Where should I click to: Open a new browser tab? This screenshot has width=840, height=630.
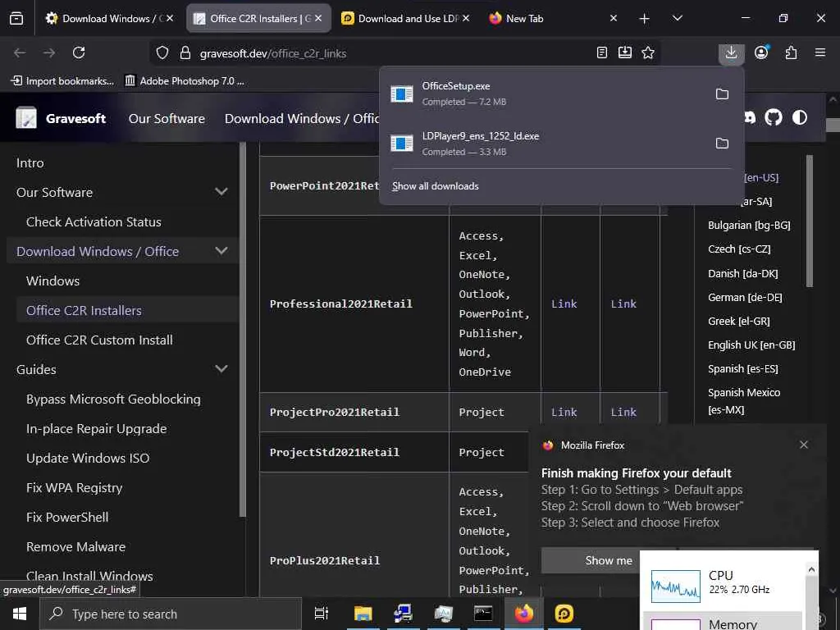[x=644, y=19]
